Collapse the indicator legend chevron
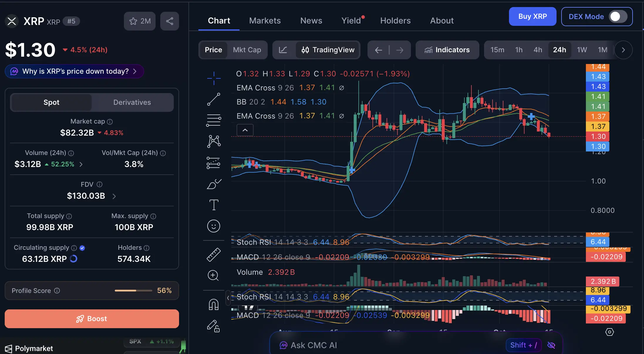Viewport: 644px width, 354px height. pyautogui.click(x=245, y=130)
